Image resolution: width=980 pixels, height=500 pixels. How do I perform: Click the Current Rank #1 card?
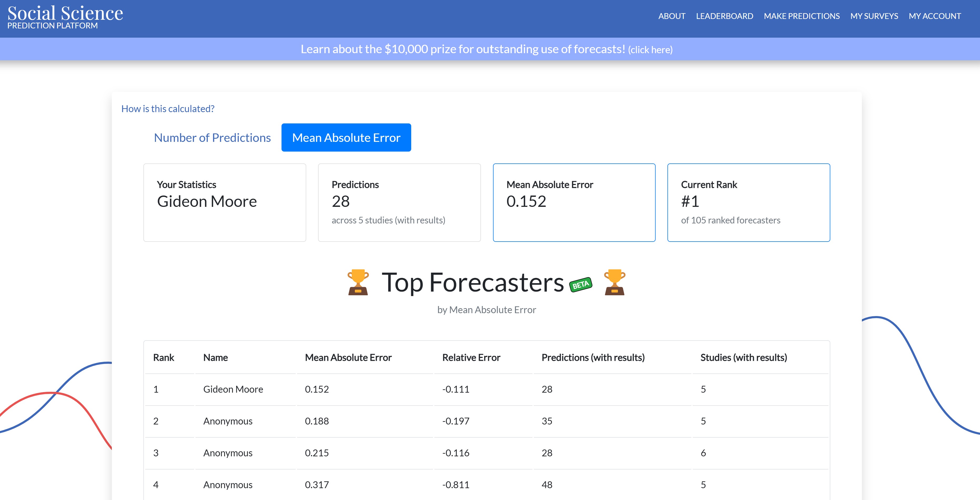[749, 202]
